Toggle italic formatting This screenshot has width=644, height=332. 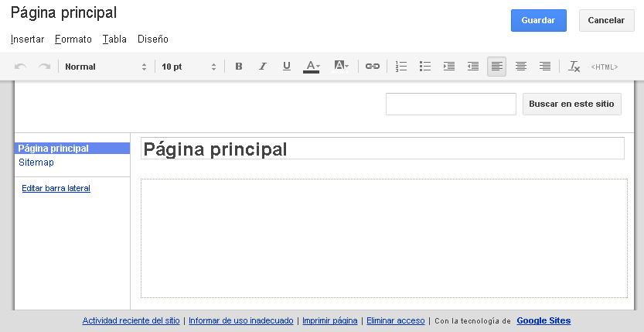[263, 67]
